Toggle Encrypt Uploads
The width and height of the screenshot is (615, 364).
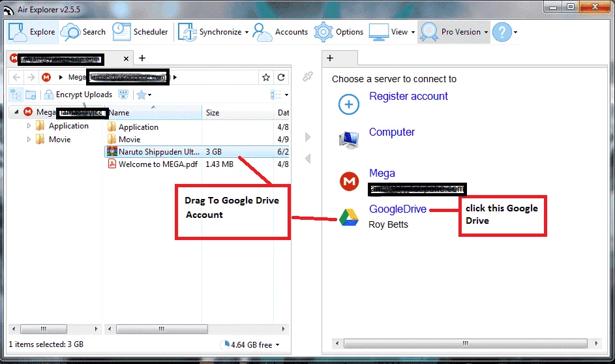coord(78,95)
